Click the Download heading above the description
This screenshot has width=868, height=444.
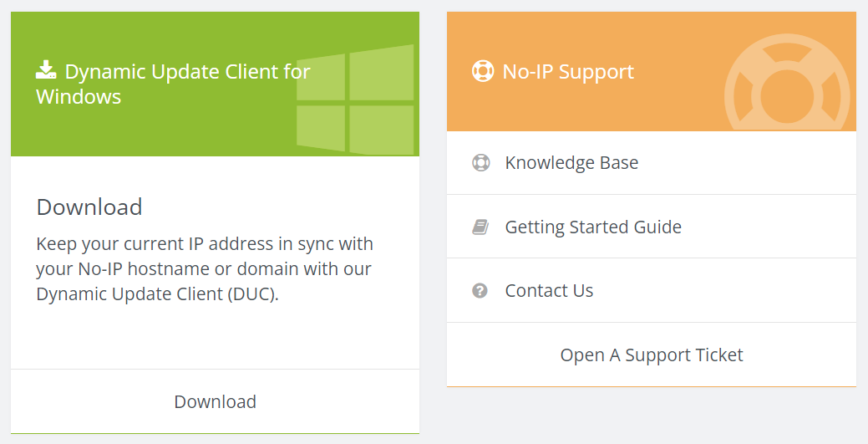pos(89,207)
